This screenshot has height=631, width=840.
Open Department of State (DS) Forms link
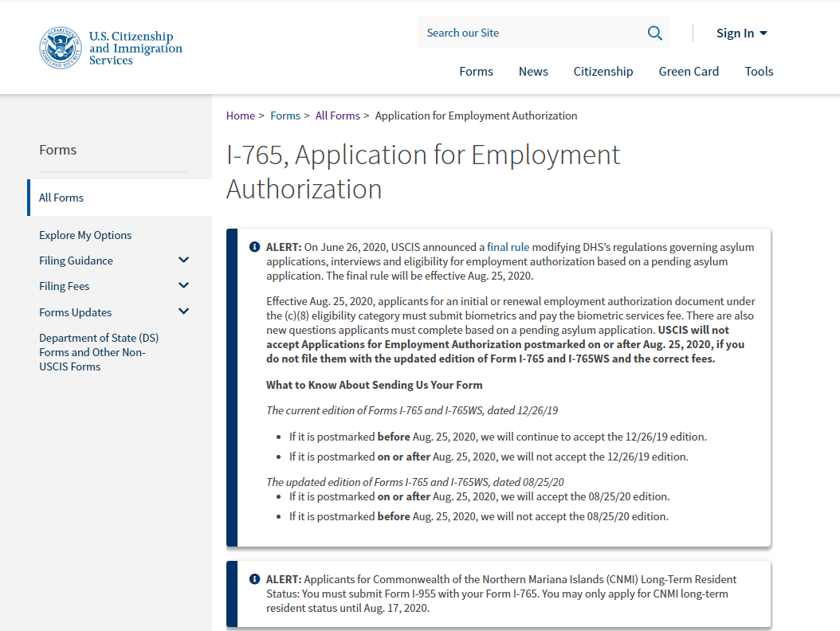(99, 352)
